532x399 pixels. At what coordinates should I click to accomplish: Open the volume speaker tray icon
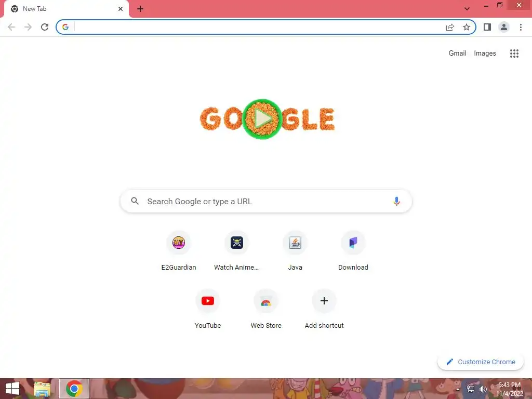(x=483, y=389)
